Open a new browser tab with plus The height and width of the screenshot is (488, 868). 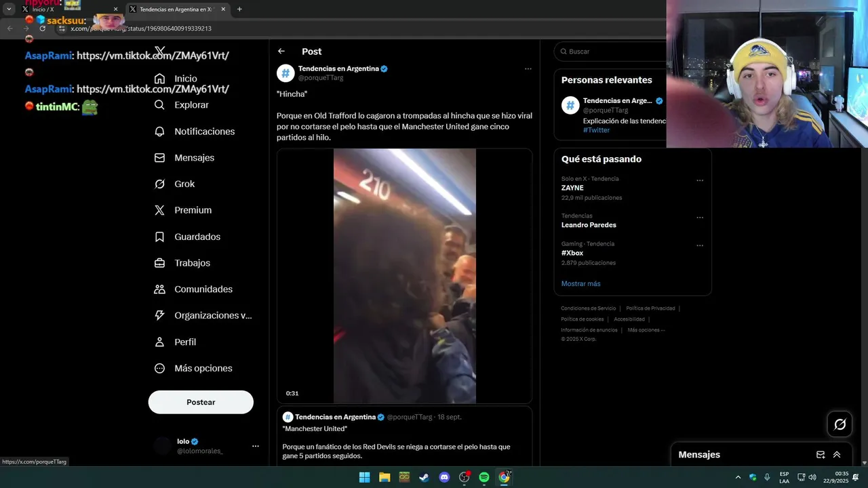click(x=239, y=9)
